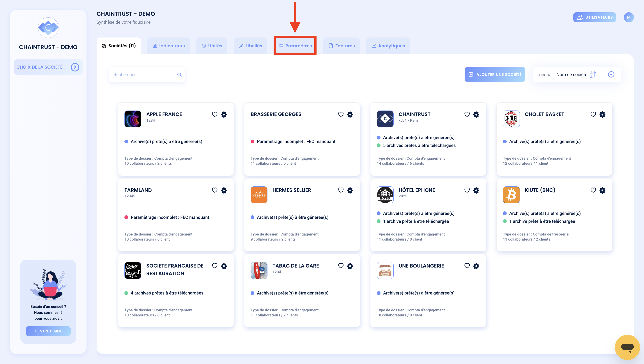Viewport: 644px width, 364px height.
Task: Click '4 archives prêtes à être téléchargées'
Action: (x=167, y=293)
